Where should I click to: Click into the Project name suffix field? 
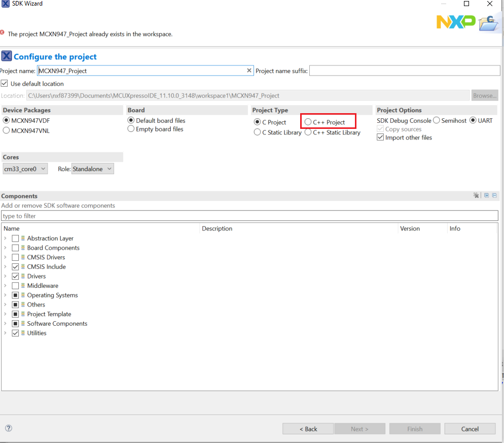click(x=405, y=71)
